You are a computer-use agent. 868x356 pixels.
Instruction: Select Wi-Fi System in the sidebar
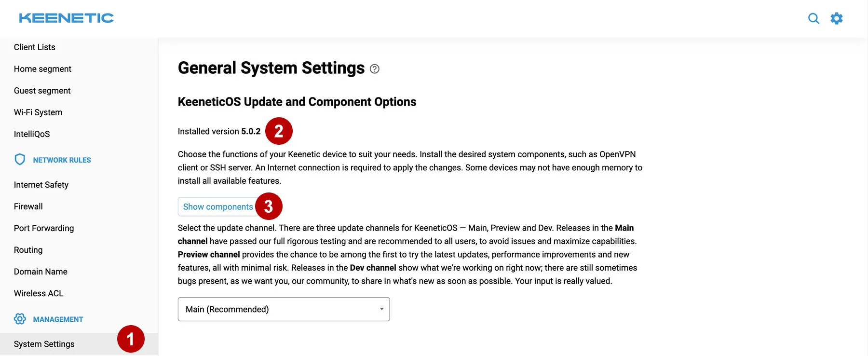[x=38, y=112]
